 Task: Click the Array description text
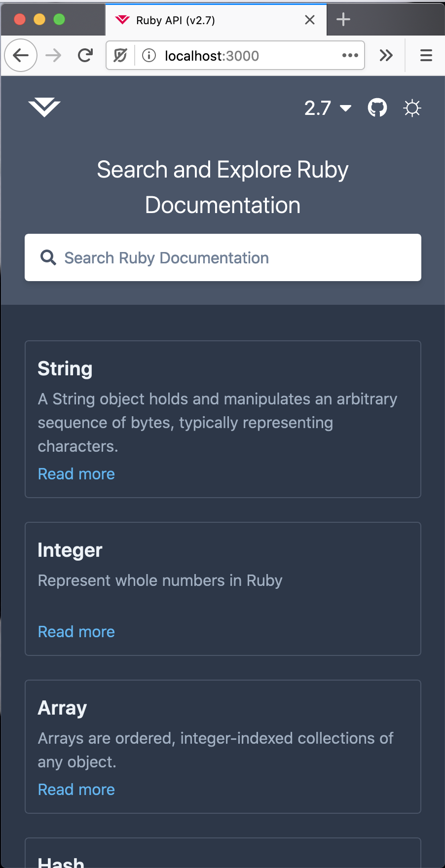click(x=216, y=750)
